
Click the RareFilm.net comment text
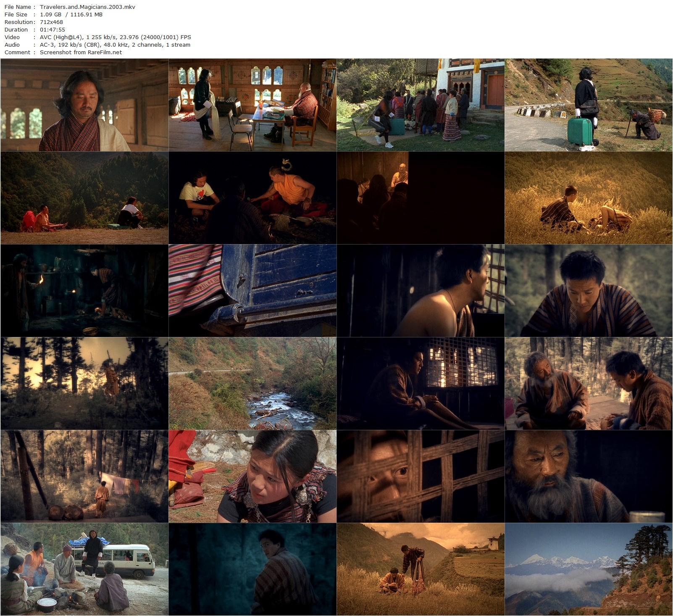(81, 52)
